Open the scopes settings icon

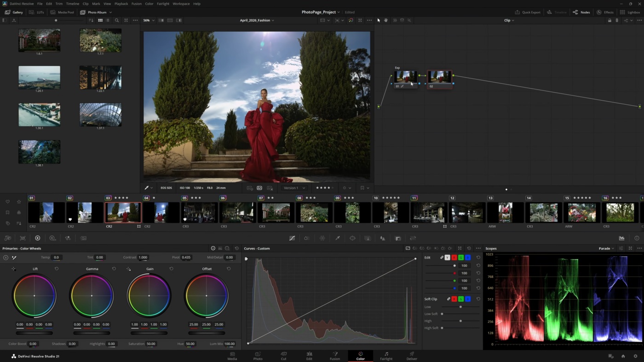click(x=621, y=249)
